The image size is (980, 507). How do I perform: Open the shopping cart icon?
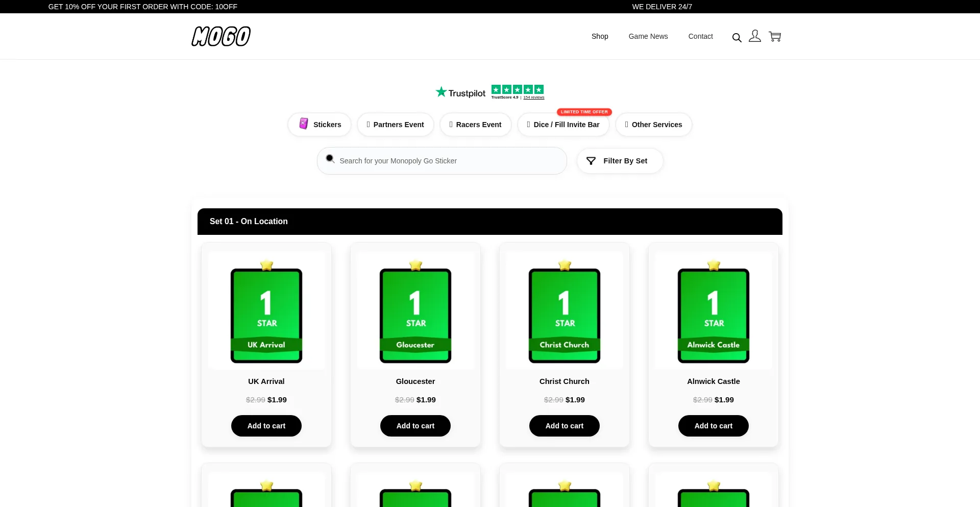[x=775, y=37]
